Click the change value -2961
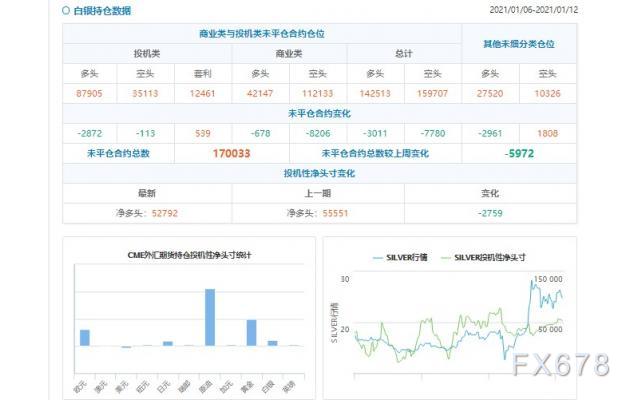The width and height of the screenshot is (640, 400). 490,133
